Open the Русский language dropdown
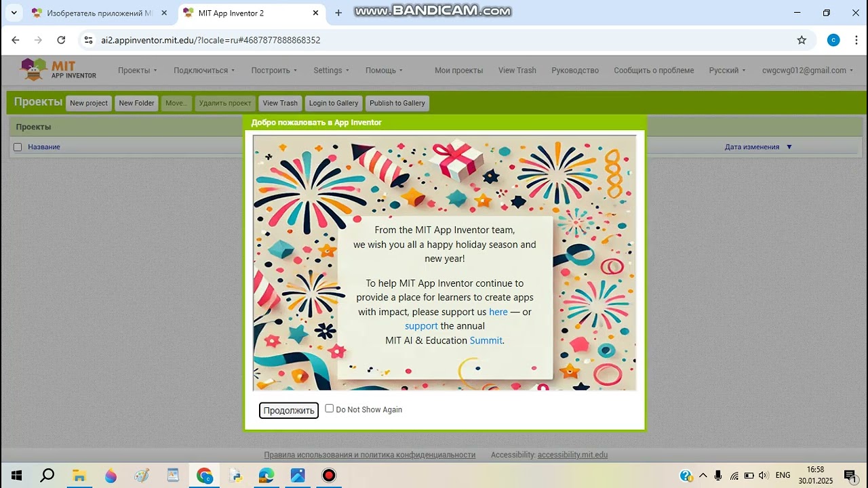Screen dimensions: 868x488 point(727,70)
